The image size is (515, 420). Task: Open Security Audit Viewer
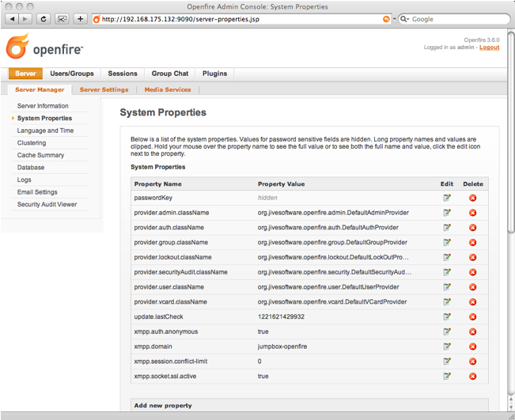coord(47,204)
